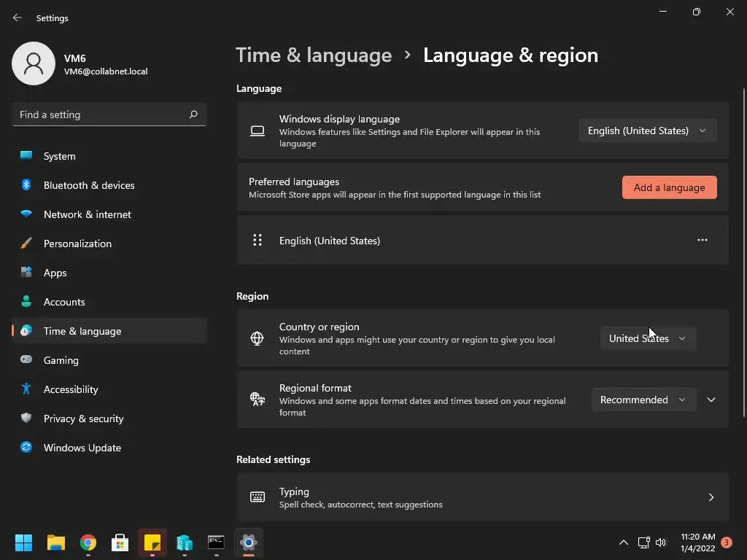This screenshot has height=560, width=747.
Task: Open the Country or region dropdown
Action: tap(648, 338)
